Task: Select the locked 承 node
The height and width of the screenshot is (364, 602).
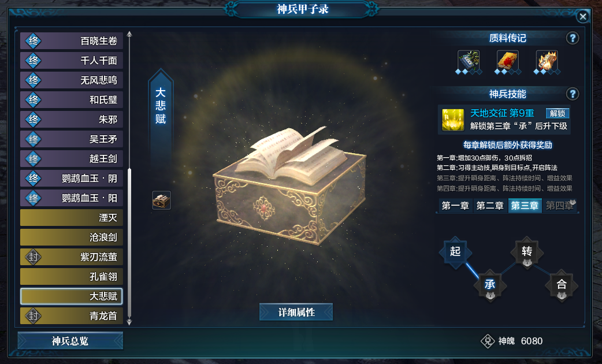Action: coord(490,285)
